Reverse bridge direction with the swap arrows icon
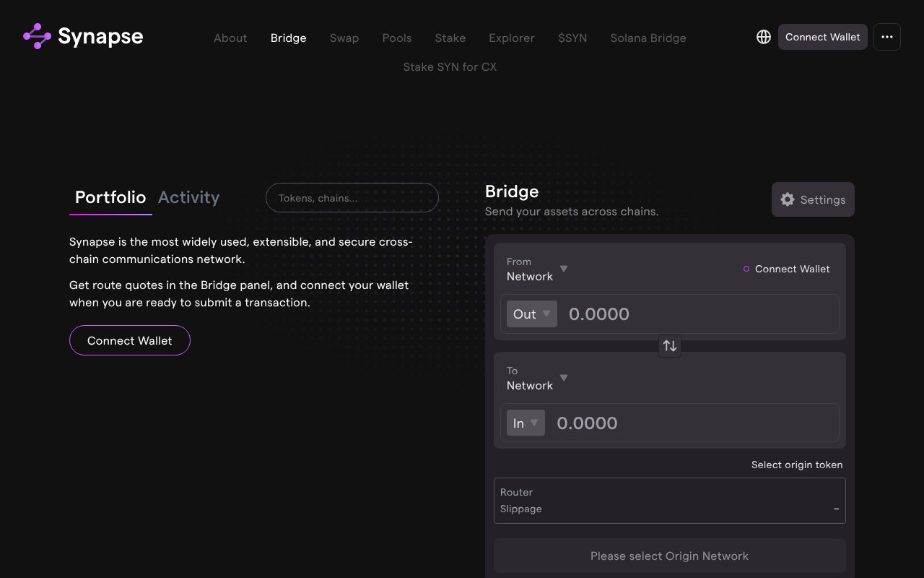Image resolution: width=924 pixels, height=578 pixels. pyautogui.click(x=669, y=345)
